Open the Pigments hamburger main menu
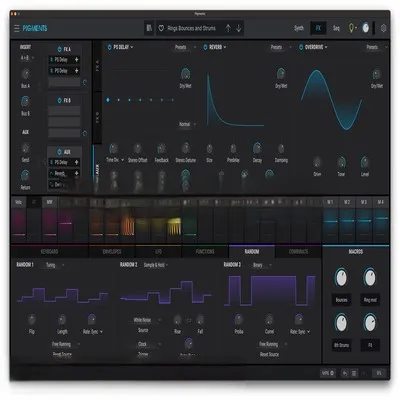Viewport: 400px width, 400px height. [17, 28]
